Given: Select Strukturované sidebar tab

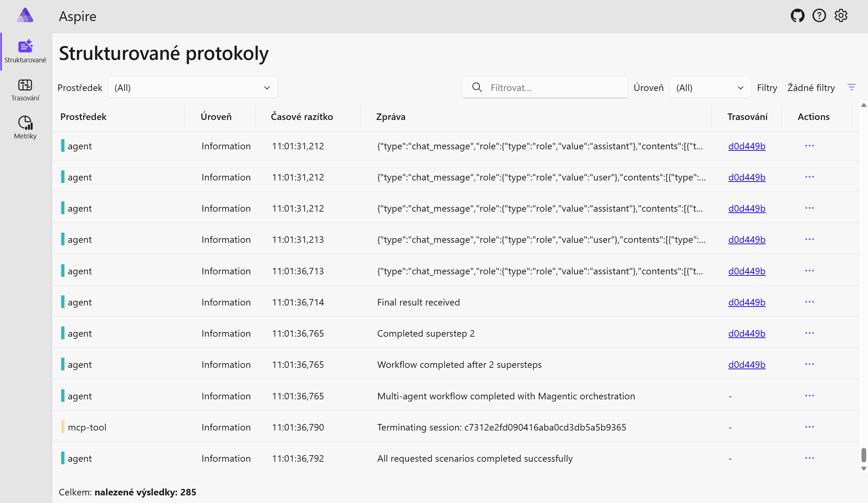Looking at the screenshot, I should (25, 51).
